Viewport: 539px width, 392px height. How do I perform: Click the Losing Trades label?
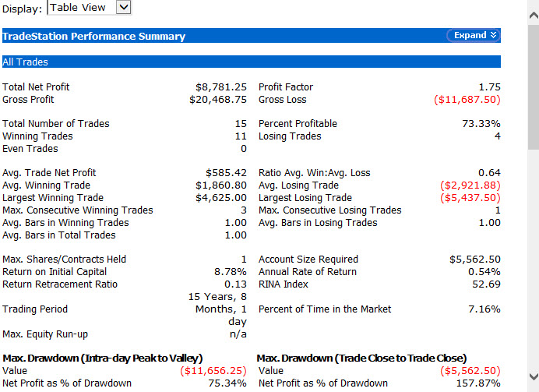point(290,136)
